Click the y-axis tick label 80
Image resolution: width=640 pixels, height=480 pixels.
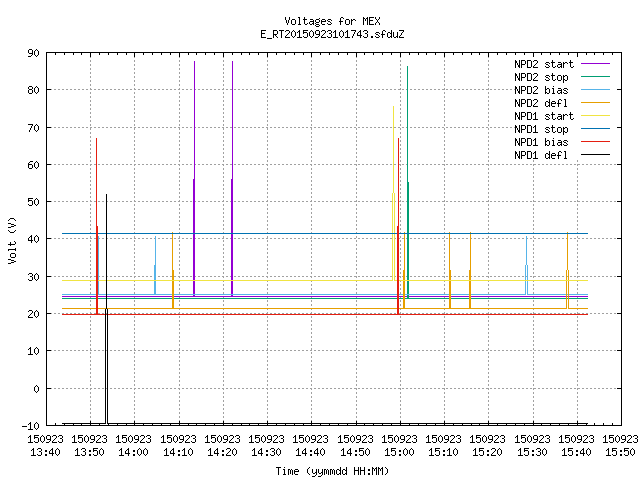(33, 90)
